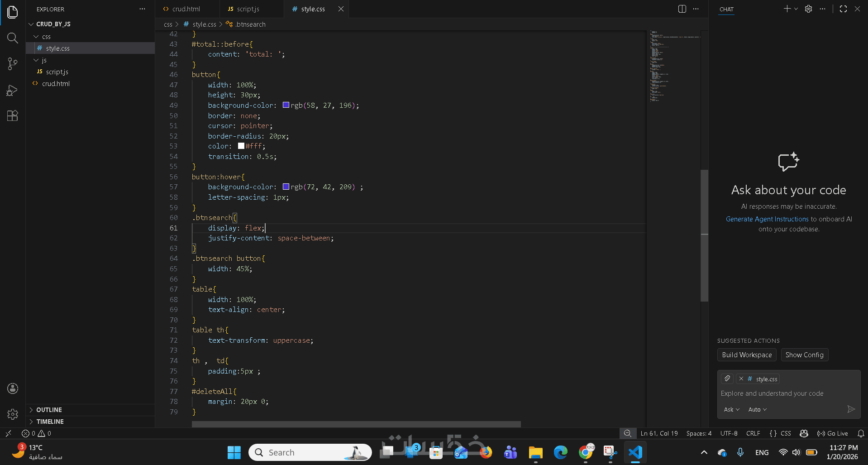The height and width of the screenshot is (465, 868).
Task: Open the Run and Debug view
Action: pyautogui.click(x=13, y=90)
